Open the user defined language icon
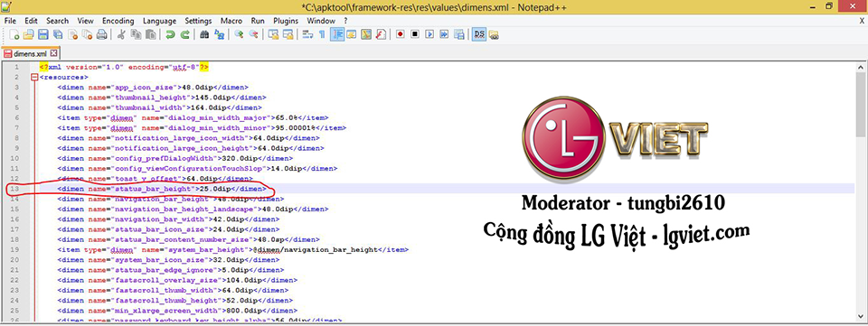Image resolution: width=868 pixels, height=326 pixels. 351,34
